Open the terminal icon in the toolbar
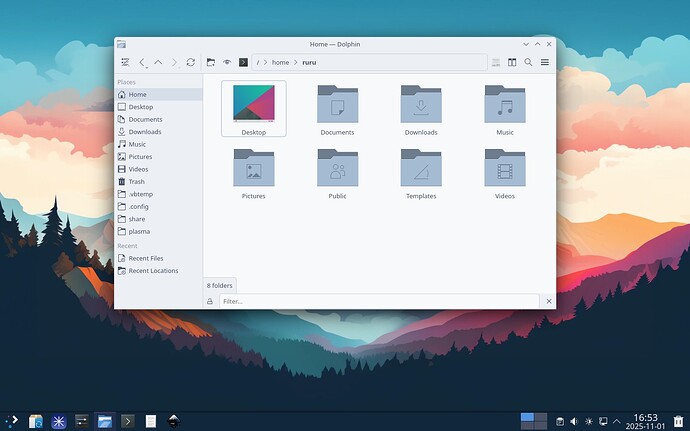This screenshot has width=690, height=431. click(x=243, y=62)
